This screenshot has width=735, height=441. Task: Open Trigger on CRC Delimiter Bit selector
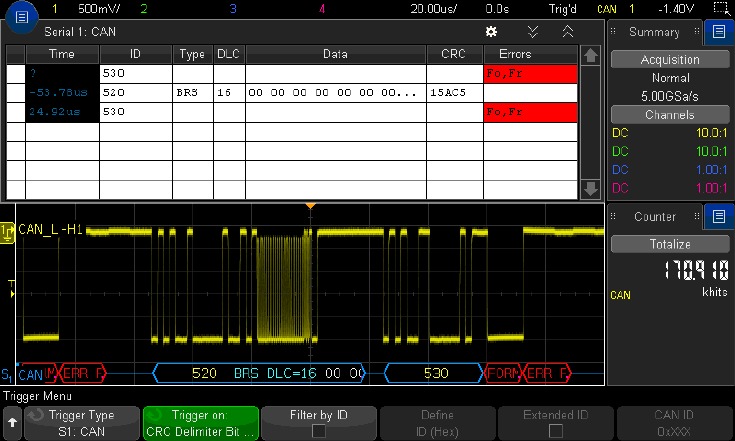[201, 423]
